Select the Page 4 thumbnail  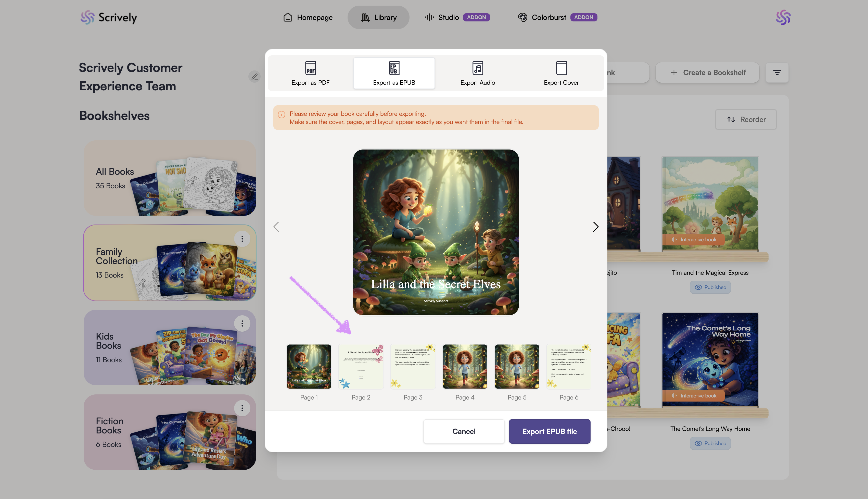(465, 367)
